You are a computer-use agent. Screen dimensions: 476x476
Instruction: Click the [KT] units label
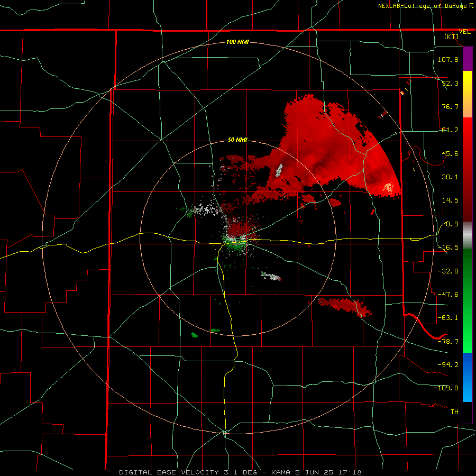click(x=452, y=36)
